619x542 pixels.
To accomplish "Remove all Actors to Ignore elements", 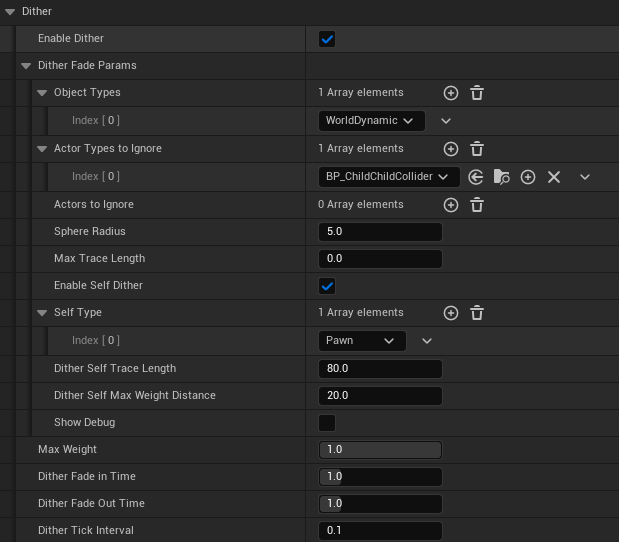I will pyautogui.click(x=477, y=205).
